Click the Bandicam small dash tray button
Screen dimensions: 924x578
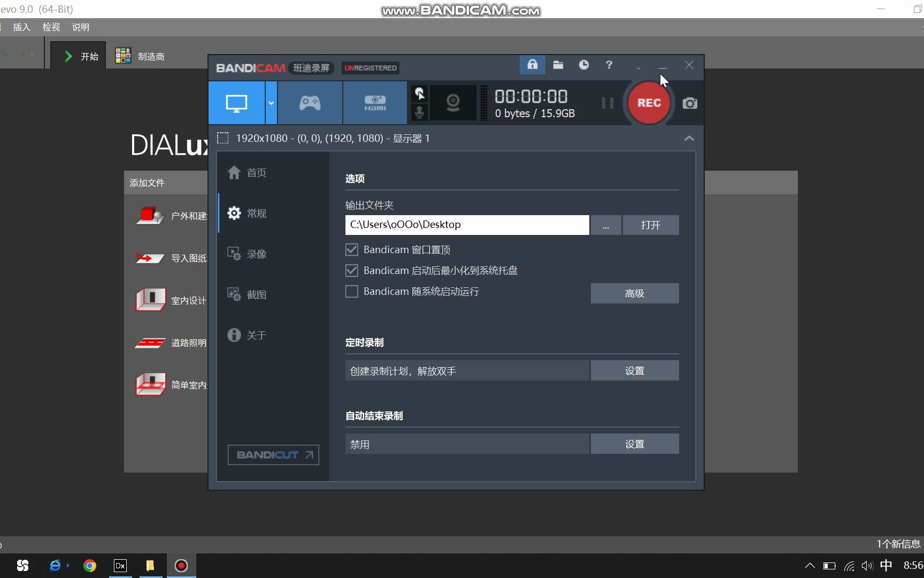tap(638, 68)
